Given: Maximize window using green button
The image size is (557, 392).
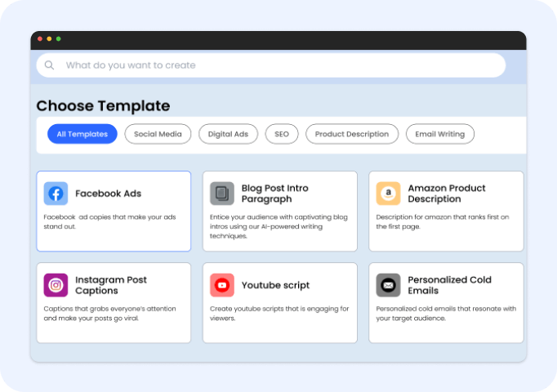Looking at the screenshot, I should click(x=59, y=38).
